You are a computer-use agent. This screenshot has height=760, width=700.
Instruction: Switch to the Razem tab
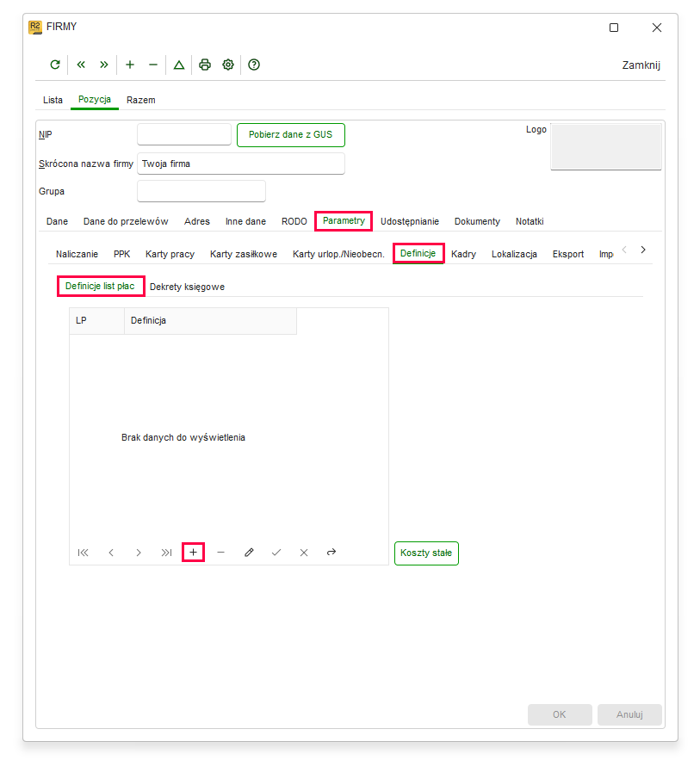[x=141, y=100]
